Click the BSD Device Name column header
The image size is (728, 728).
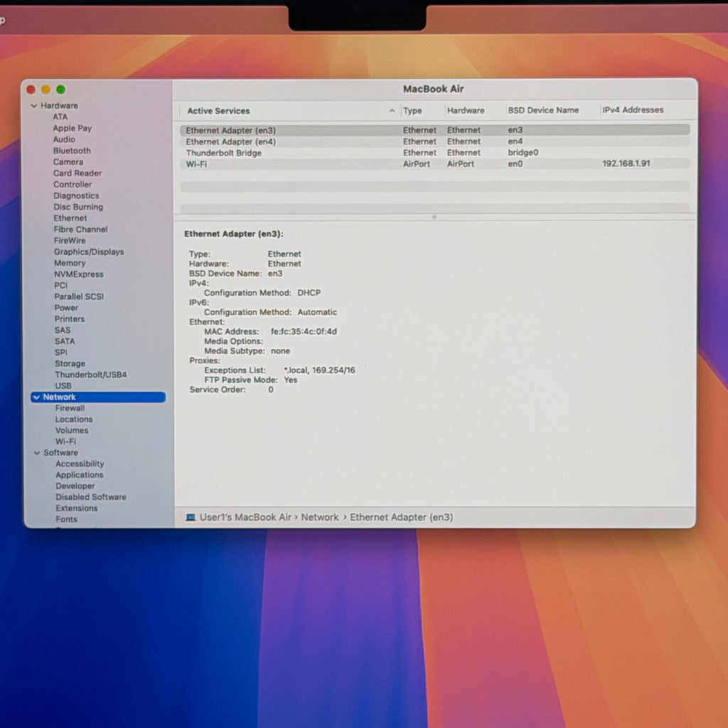pos(543,110)
